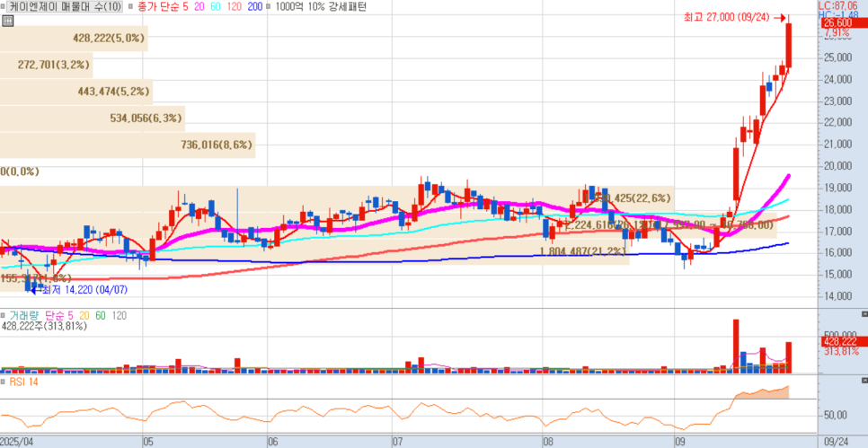Click the 07 month label on time axis

[x=397, y=442]
